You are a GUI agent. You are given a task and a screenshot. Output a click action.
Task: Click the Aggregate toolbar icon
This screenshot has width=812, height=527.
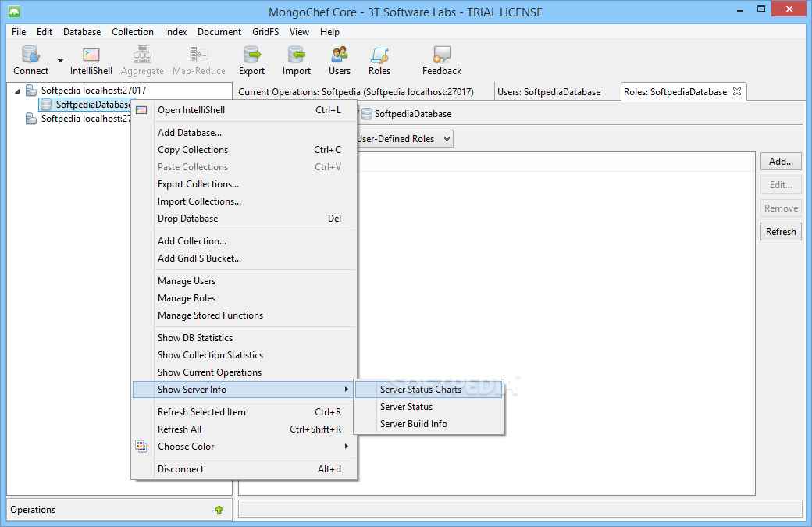(142, 60)
